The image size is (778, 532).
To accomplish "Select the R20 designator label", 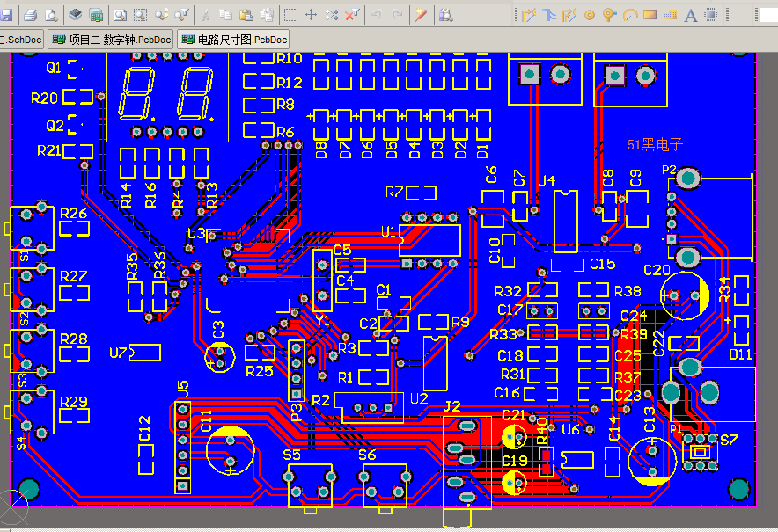I will coord(44,98).
